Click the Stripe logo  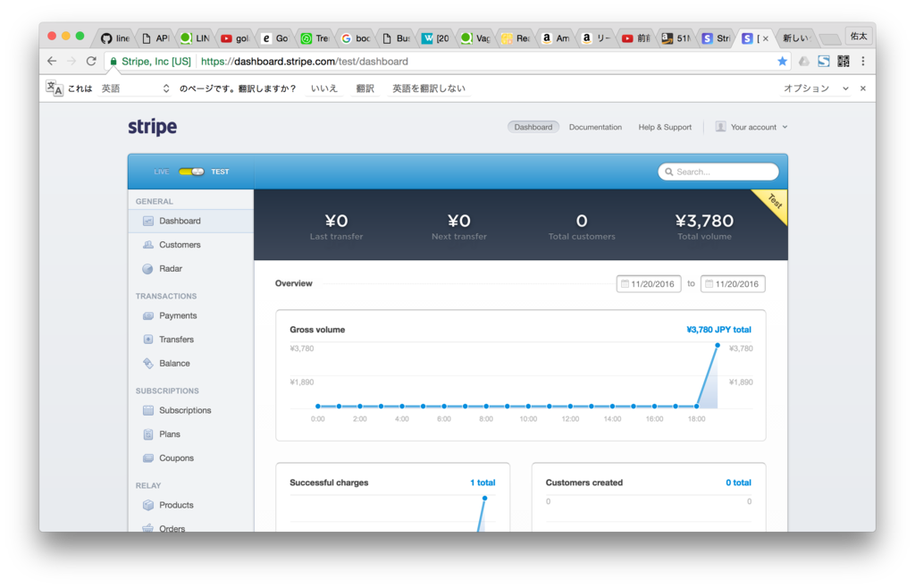point(152,127)
